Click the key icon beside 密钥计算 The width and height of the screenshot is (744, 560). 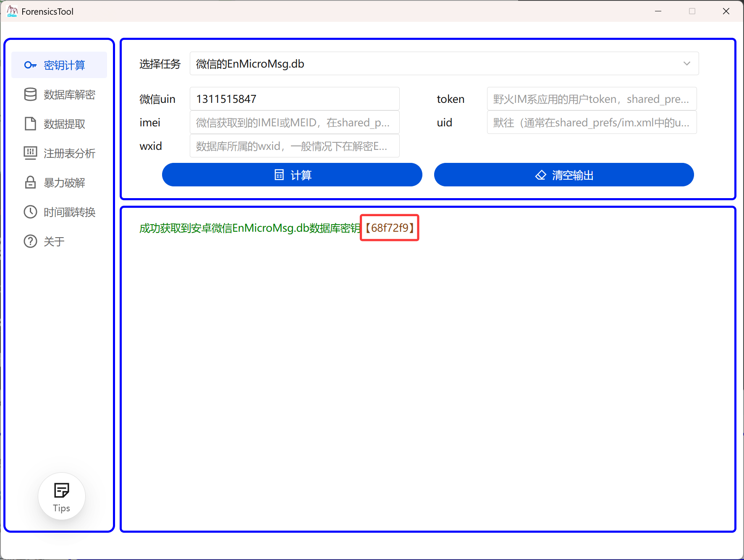point(30,65)
